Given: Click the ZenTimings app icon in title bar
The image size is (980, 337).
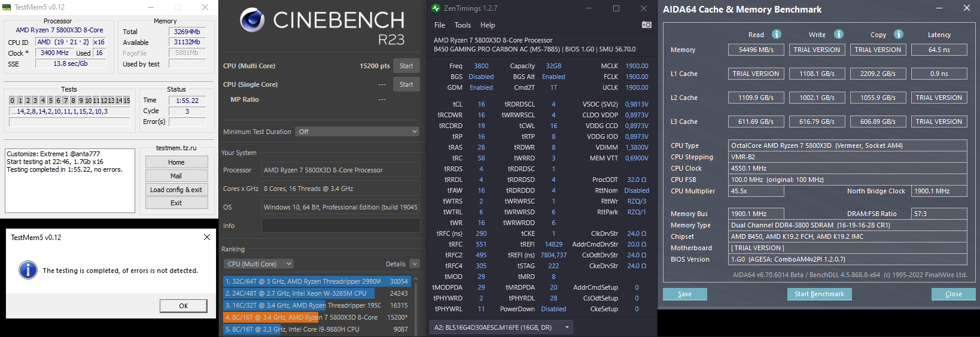Looking at the screenshot, I should [x=436, y=8].
